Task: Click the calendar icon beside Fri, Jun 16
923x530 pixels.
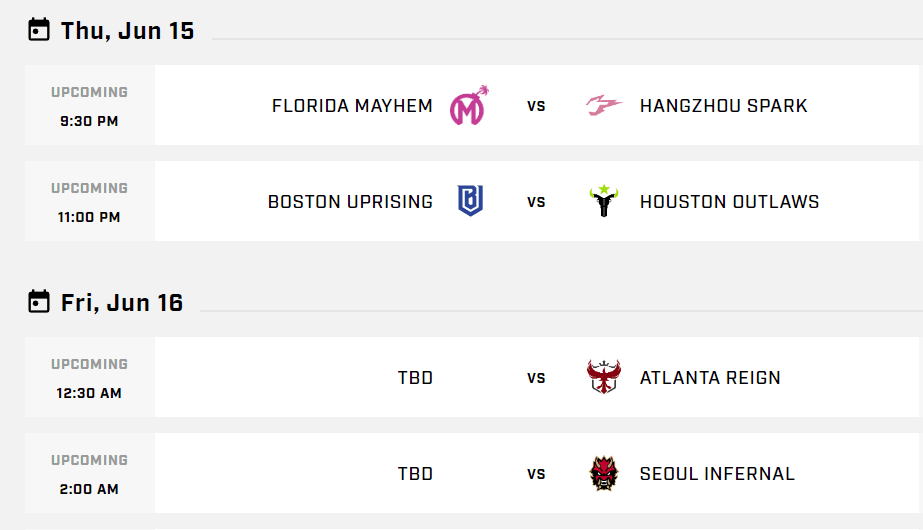Action: (x=39, y=302)
